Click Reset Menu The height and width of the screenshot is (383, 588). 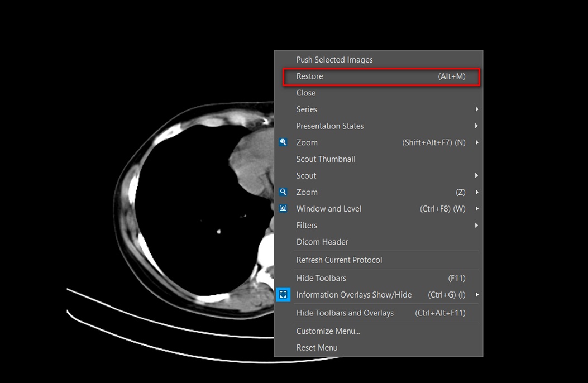(317, 348)
